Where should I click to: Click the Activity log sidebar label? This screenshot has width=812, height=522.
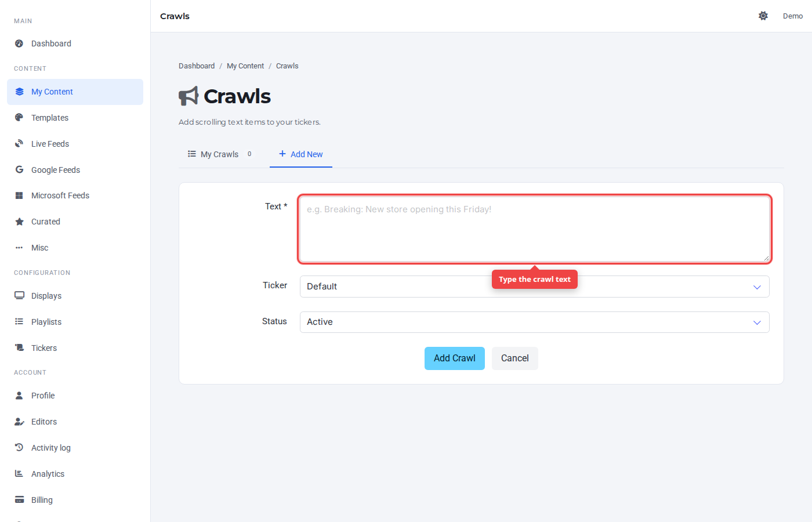(51, 448)
